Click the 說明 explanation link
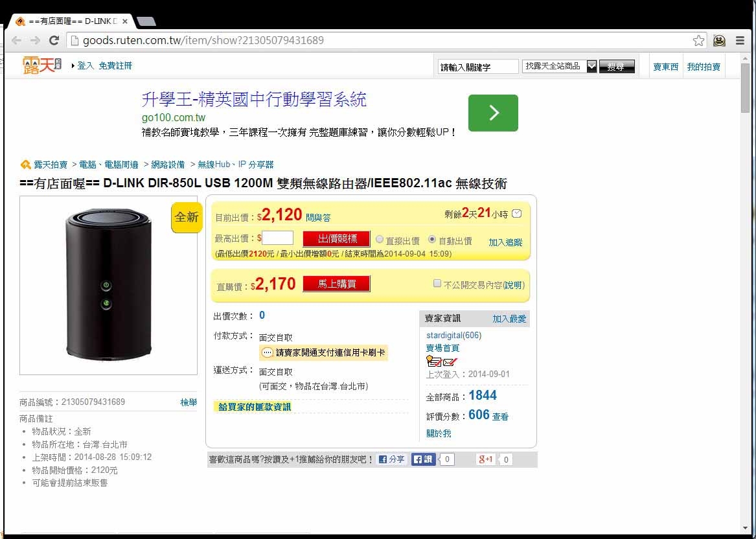Screen dimensions: 756x539 (514, 285)
